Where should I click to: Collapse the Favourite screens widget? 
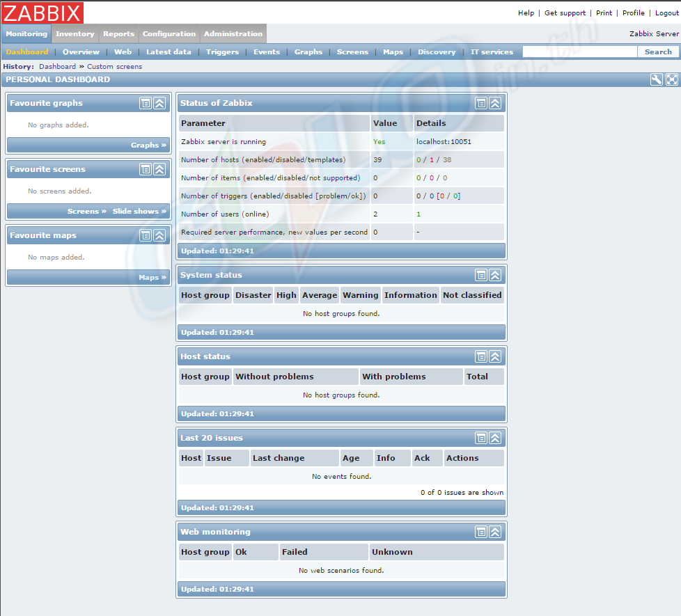[160, 169]
